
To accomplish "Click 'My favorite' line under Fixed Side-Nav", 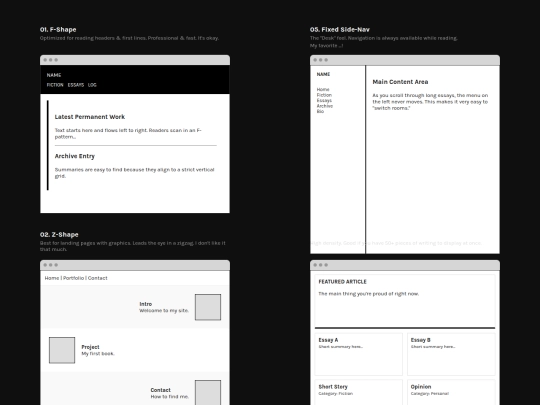I will point(326,45).
